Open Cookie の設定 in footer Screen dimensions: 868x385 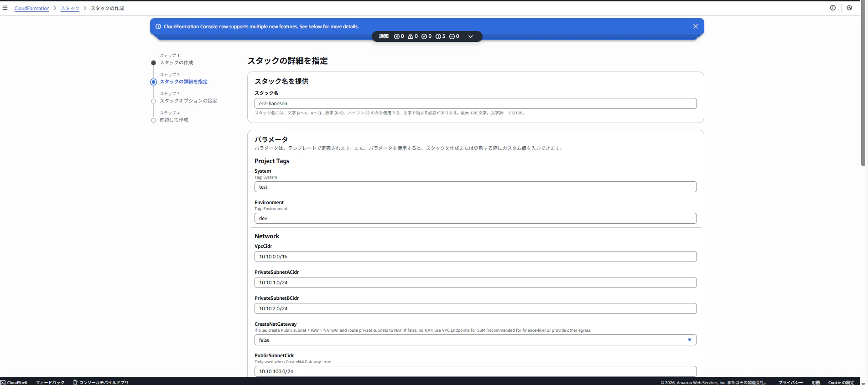tap(841, 382)
